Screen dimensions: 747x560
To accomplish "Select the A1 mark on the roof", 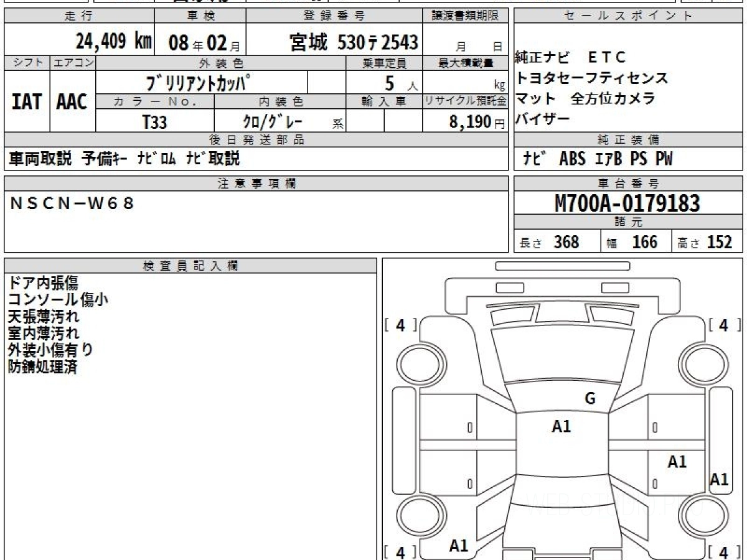I will click(561, 426).
